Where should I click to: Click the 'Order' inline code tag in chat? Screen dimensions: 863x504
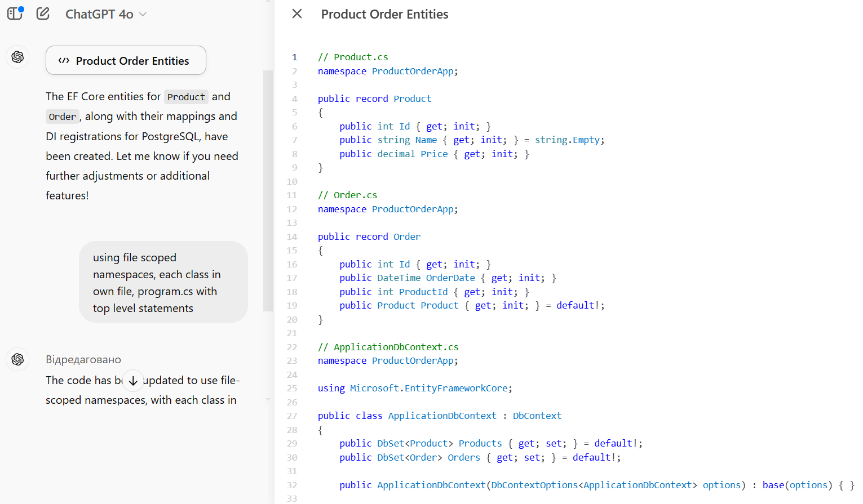[x=62, y=117]
